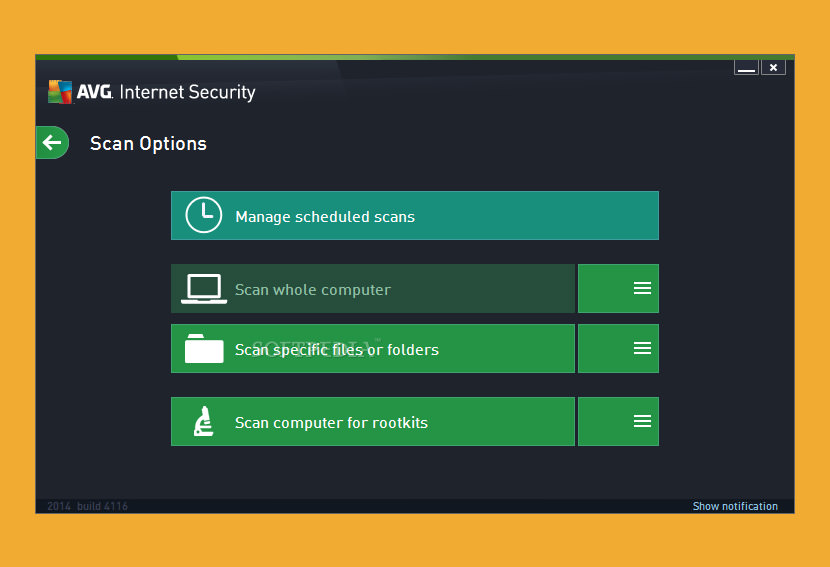Click the folder icon for file scan
The width and height of the screenshot is (830, 567).
click(x=204, y=349)
